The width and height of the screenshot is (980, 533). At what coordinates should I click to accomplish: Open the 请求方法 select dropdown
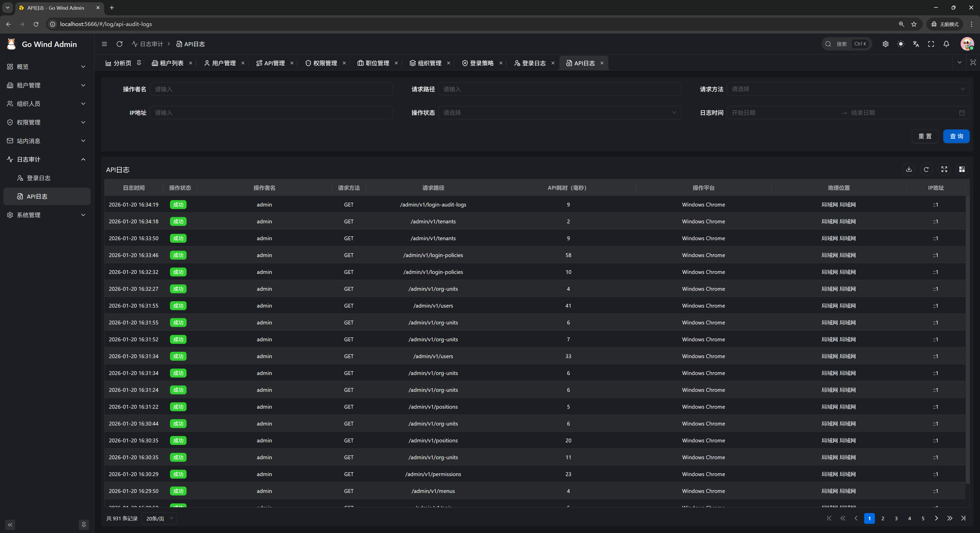coord(848,89)
